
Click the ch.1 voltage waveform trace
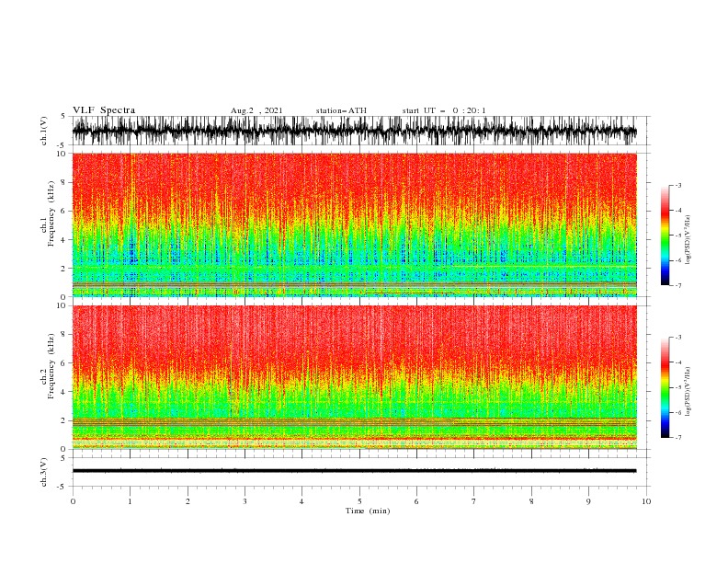354,131
